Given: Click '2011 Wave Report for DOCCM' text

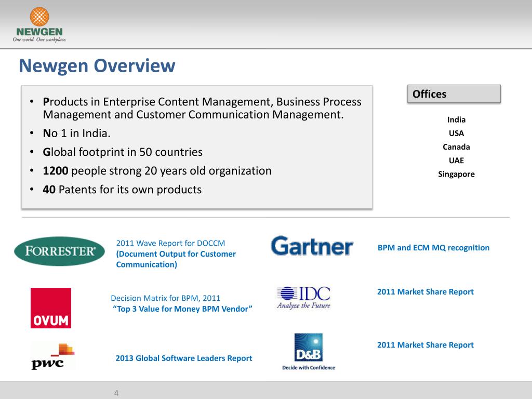Looking at the screenshot, I should tap(170, 243).
